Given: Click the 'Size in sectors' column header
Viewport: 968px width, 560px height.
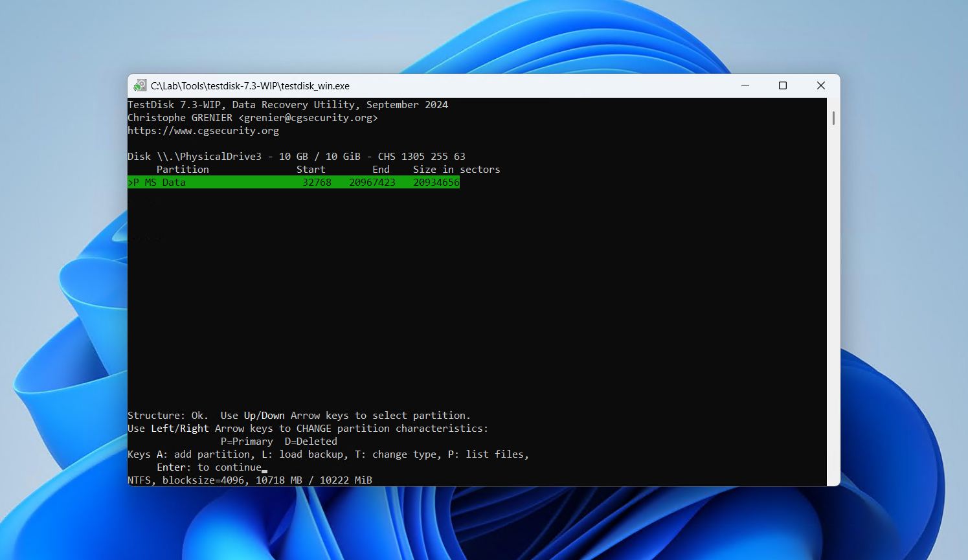Looking at the screenshot, I should (456, 170).
